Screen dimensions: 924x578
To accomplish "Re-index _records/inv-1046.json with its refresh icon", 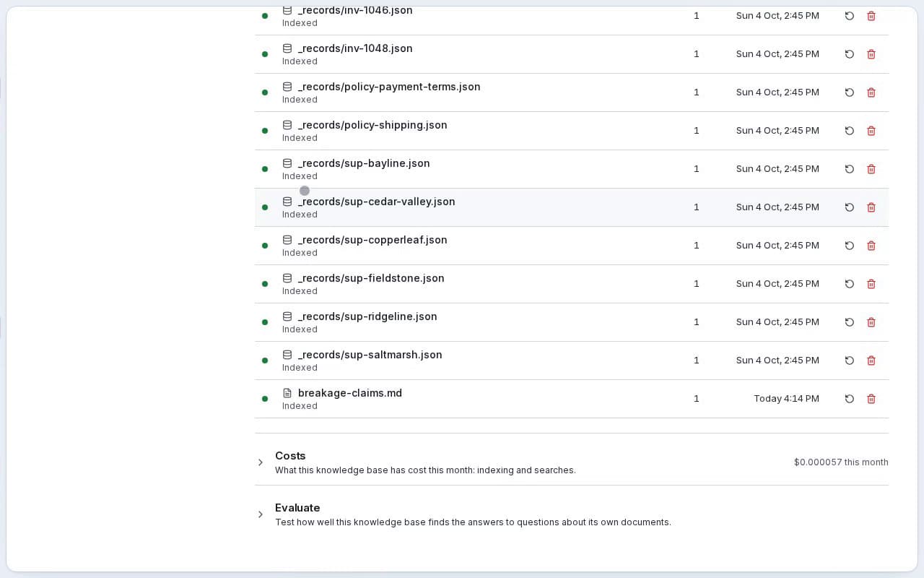I will 850,16.
